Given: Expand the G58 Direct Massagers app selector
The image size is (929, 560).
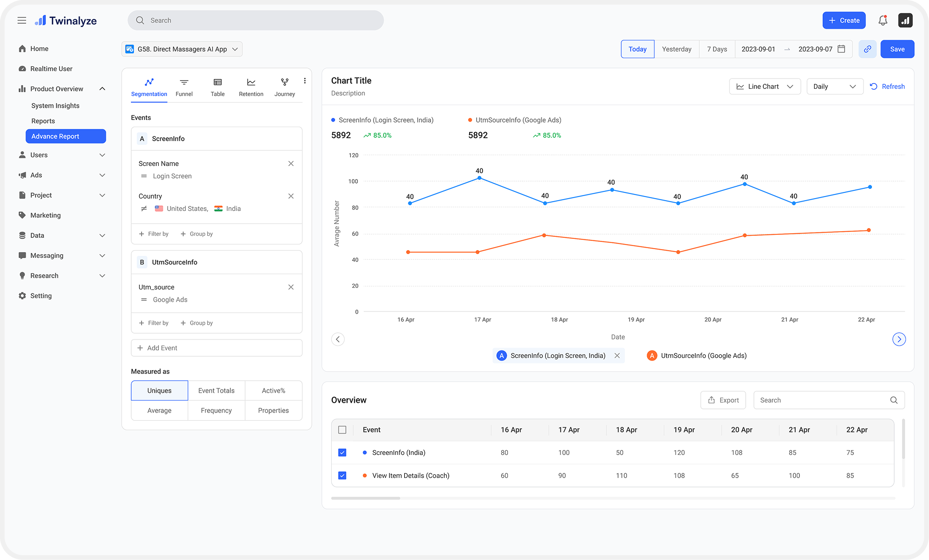Looking at the screenshot, I should (182, 49).
